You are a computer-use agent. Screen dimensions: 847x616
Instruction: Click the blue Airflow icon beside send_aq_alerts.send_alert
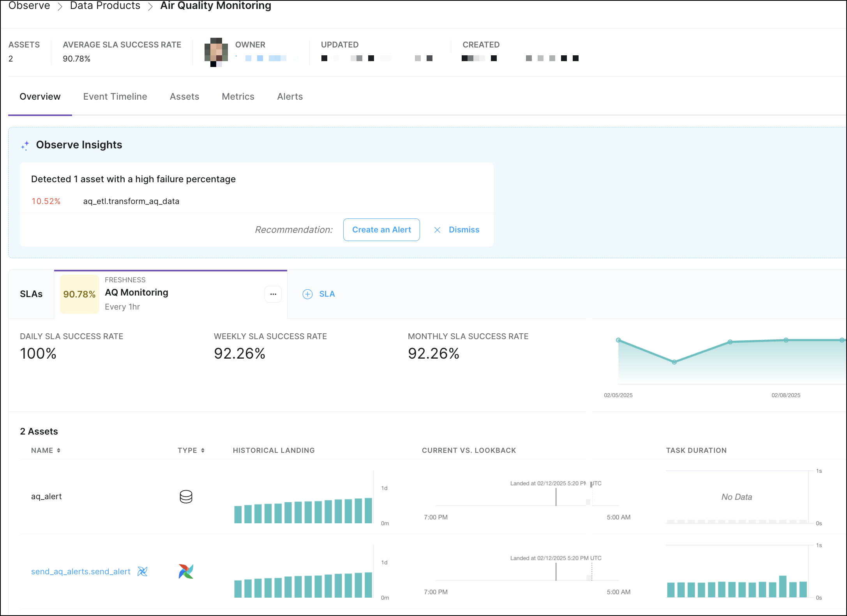pyautogui.click(x=143, y=571)
